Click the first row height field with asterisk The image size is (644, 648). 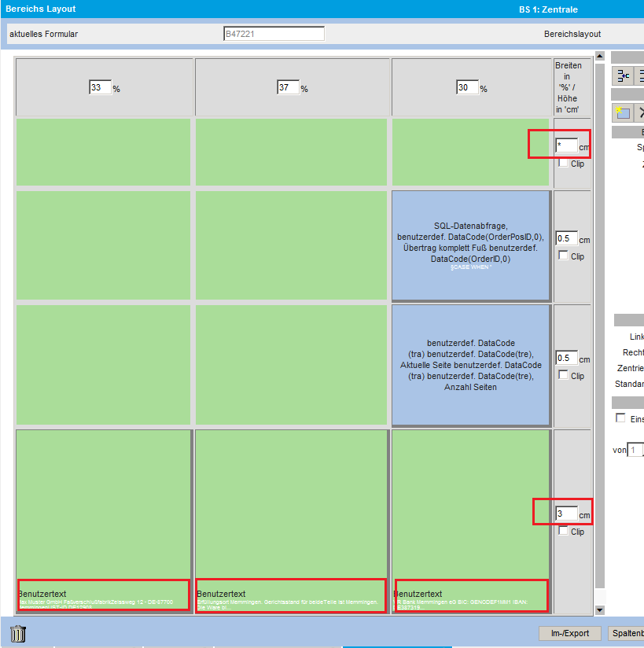pyautogui.click(x=566, y=145)
